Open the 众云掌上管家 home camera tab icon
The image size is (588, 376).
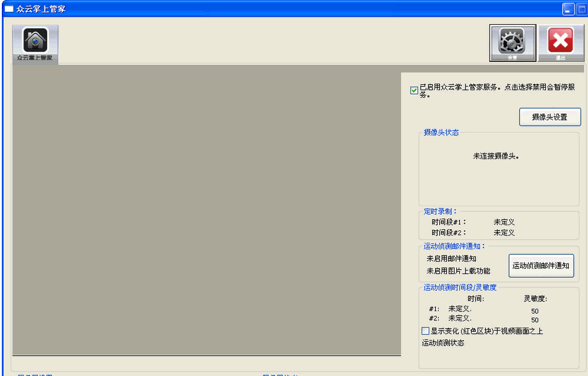coord(35,43)
